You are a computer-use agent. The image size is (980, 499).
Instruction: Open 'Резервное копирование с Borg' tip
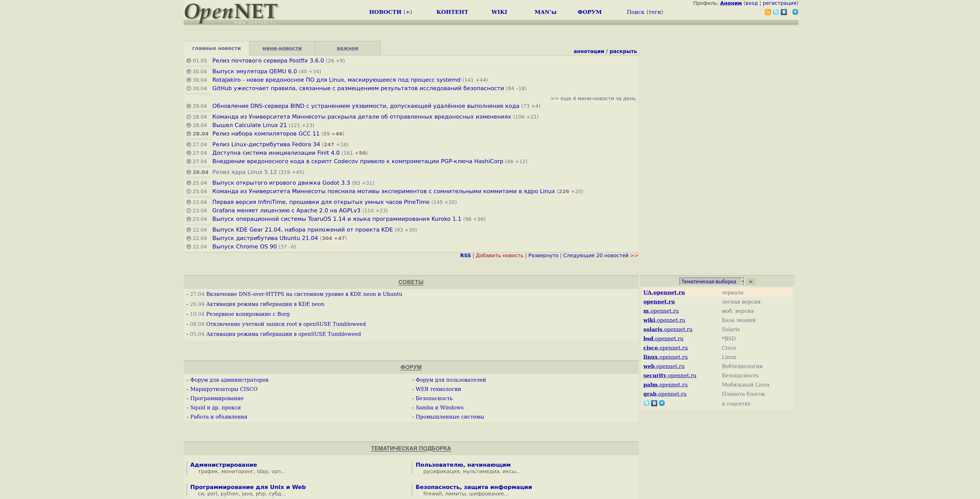tap(248, 314)
